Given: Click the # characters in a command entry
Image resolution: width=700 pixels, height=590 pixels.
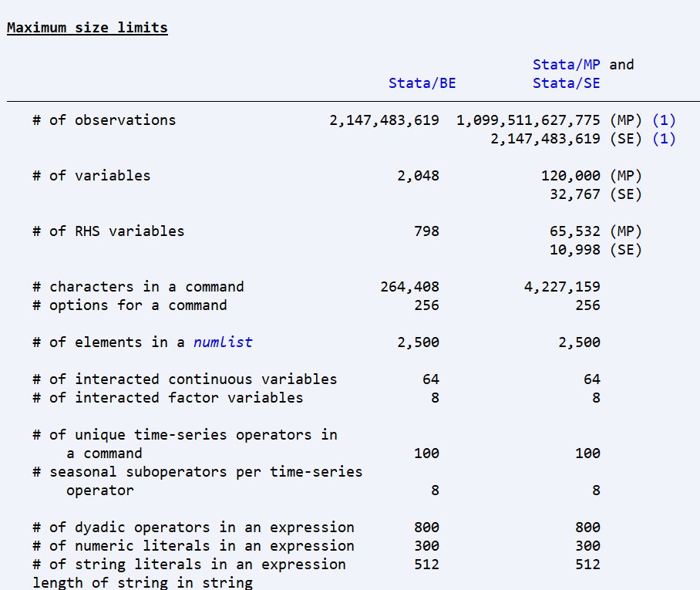Looking at the screenshot, I should 139,286.
